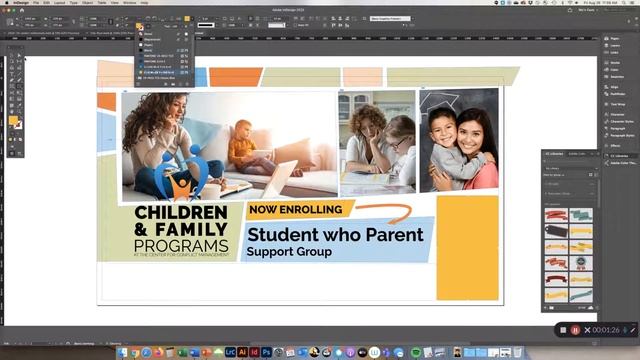Select the highlighted yellow swatch row
The width and height of the screenshot is (640, 360).
click(163, 72)
